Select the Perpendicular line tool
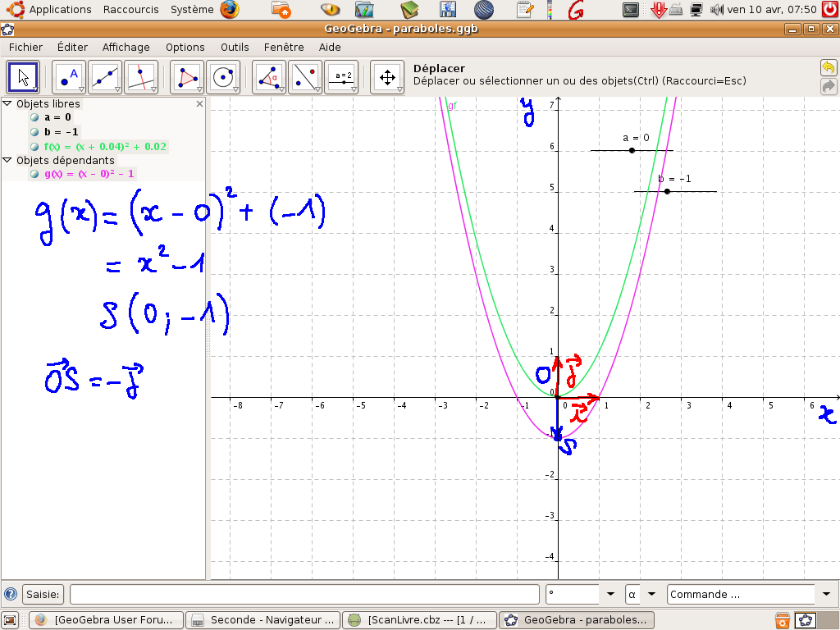This screenshot has width=840, height=630. [141, 78]
